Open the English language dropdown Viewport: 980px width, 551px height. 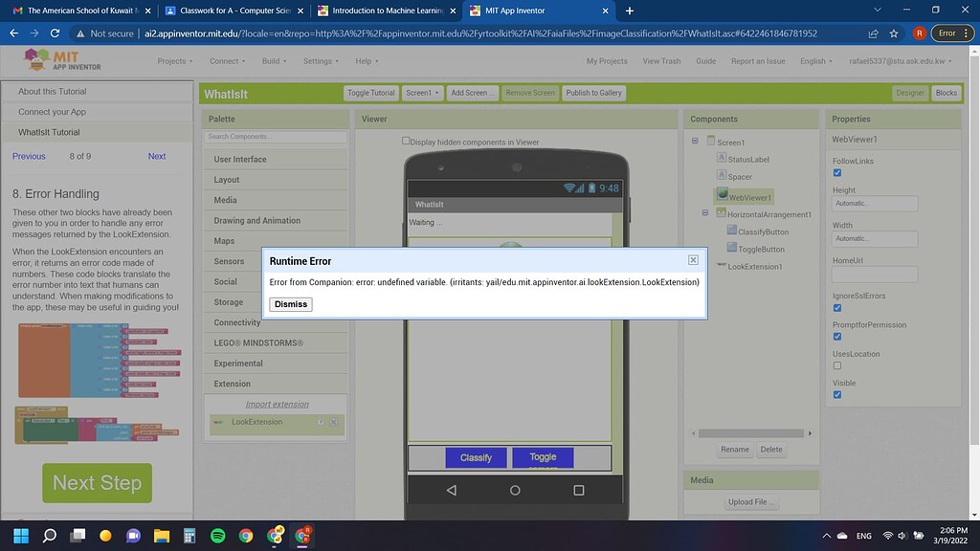815,60
